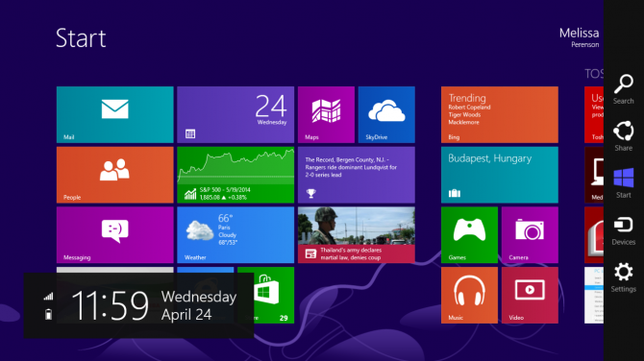Click the Wednesday April 24 date text
The image size is (644, 361).
[x=199, y=305]
